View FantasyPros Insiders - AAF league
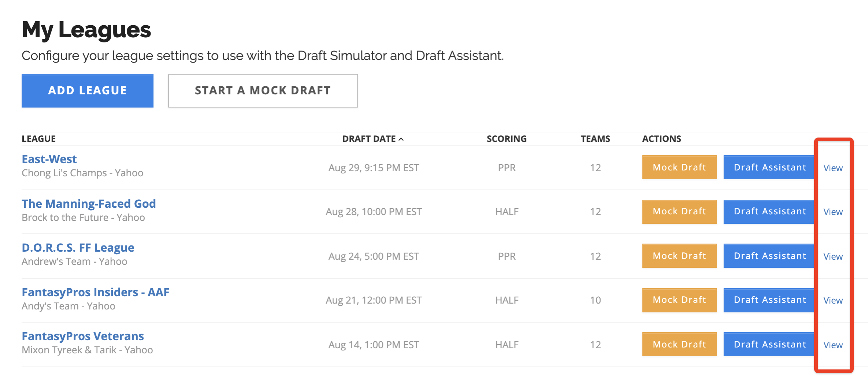 833,300
